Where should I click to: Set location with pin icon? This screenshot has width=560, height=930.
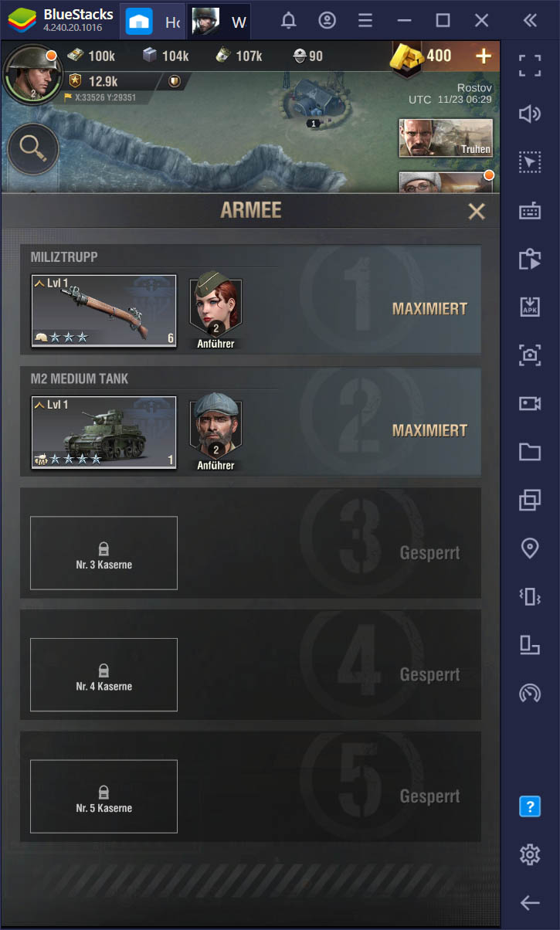[x=530, y=548]
